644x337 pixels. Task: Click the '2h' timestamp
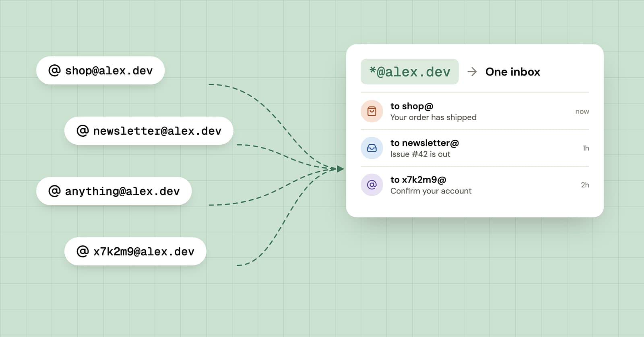585,185
